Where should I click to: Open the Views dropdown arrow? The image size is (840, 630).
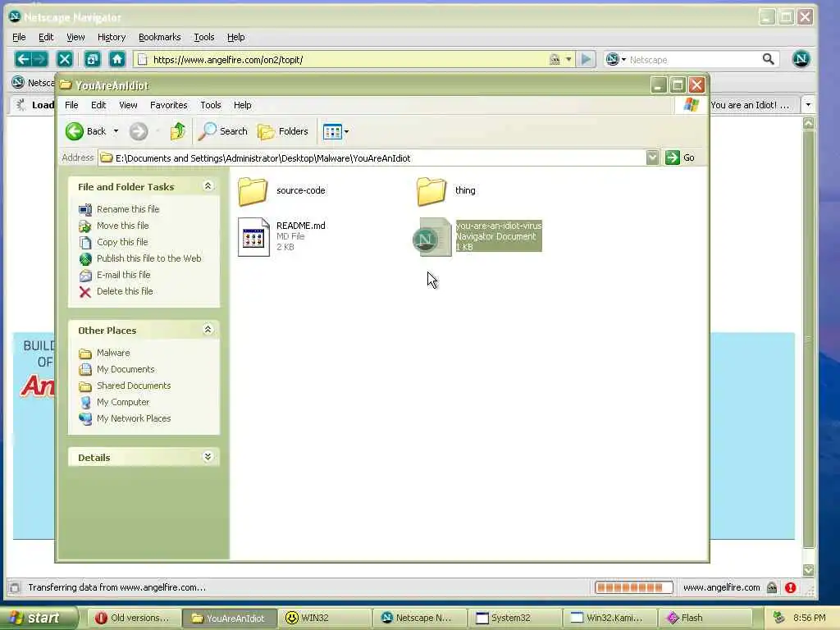tap(347, 131)
